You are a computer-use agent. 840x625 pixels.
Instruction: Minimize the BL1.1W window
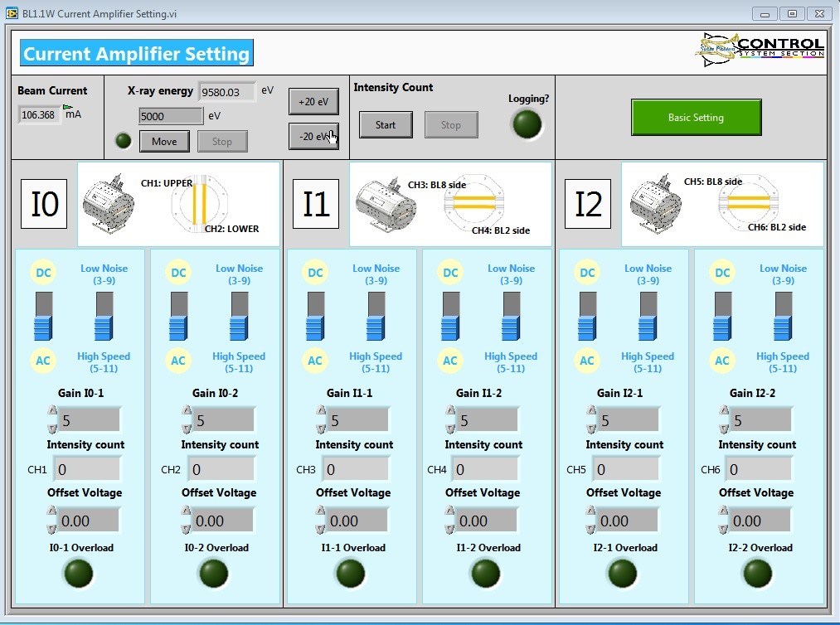[x=765, y=14]
